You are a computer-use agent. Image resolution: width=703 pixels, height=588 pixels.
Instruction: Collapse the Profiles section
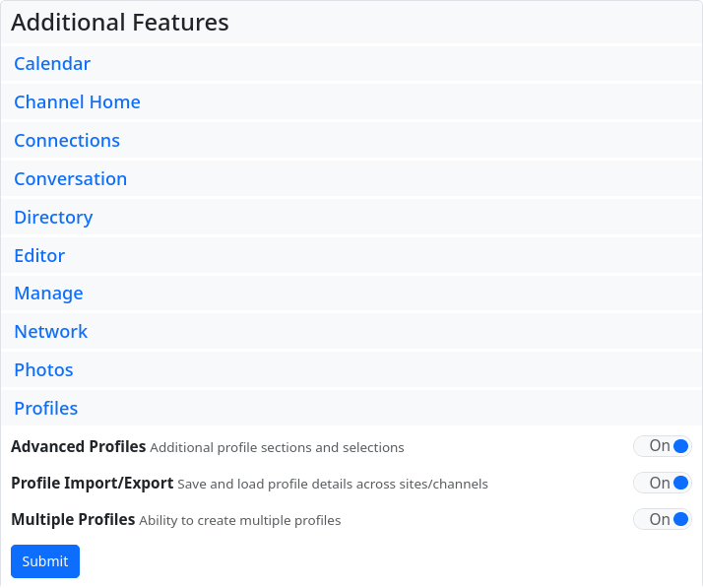tap(45, 409)
